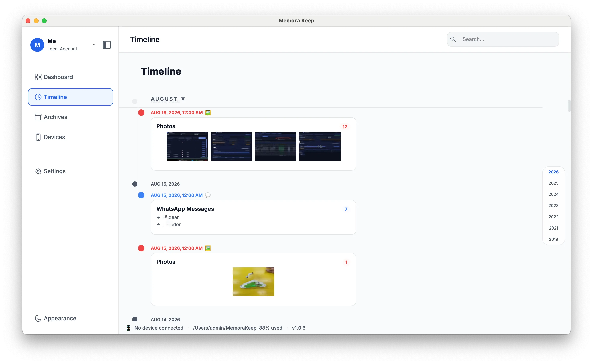Open the Devices section
The width and height of the screenshot is (593, 364).
(x=70, y=137)
